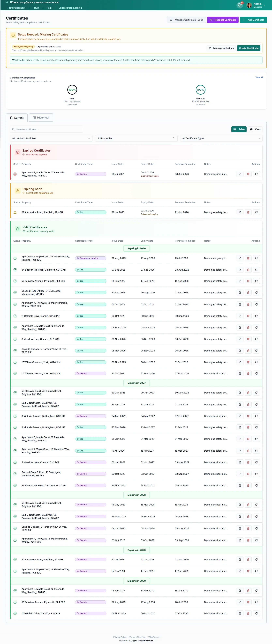Viewport: 272px width, 644px height.
Task: Open the notifications bell icon
Action: 239,5
